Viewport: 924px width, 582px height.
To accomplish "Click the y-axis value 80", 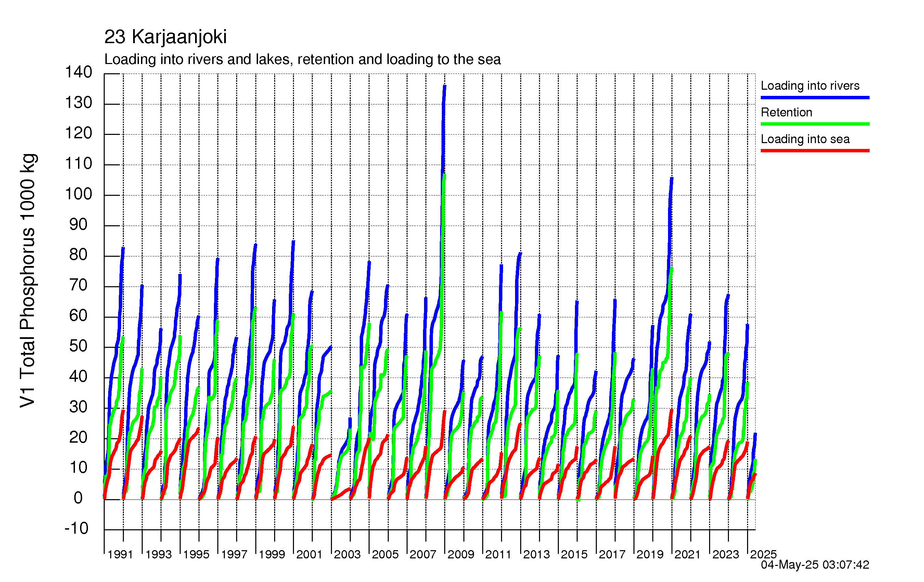I will pos(78,255).
